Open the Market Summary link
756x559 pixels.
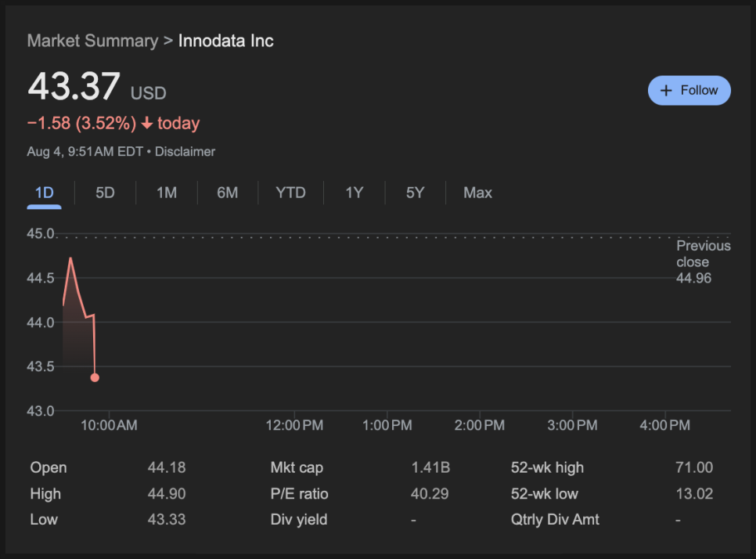[x=92, y=41]
